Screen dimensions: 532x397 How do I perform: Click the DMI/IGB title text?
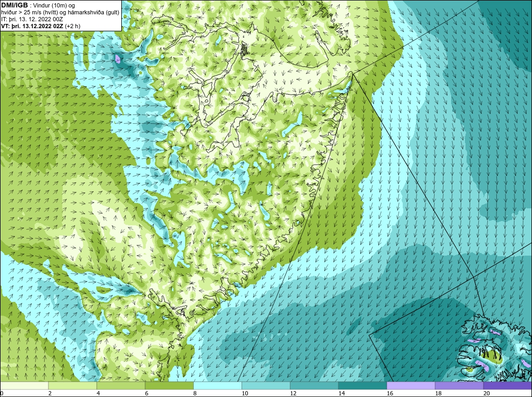[14, 5]
